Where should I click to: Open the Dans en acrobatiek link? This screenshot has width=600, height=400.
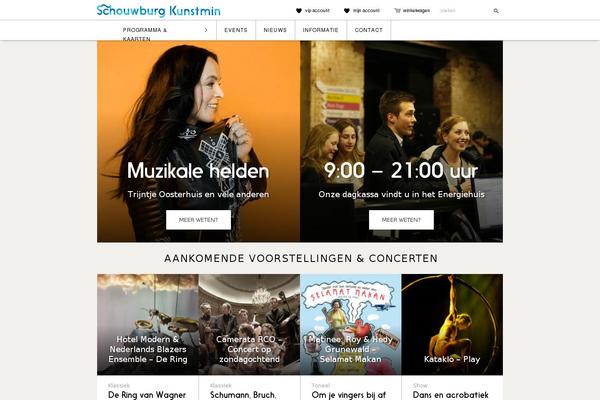450,395
